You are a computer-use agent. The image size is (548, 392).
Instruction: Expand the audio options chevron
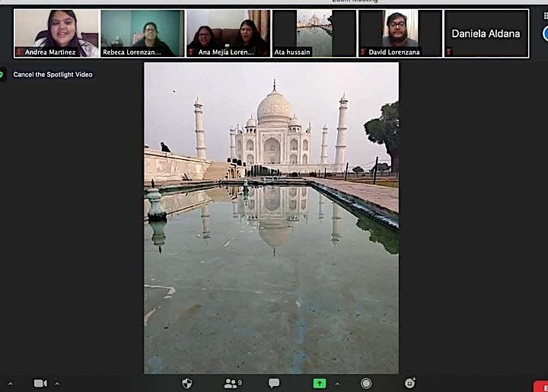(11, 384)
